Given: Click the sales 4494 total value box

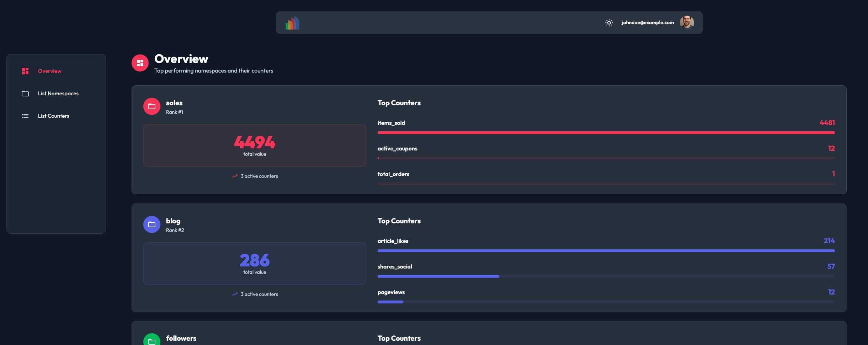Looking at the screenshot, I should coord(255,145).
